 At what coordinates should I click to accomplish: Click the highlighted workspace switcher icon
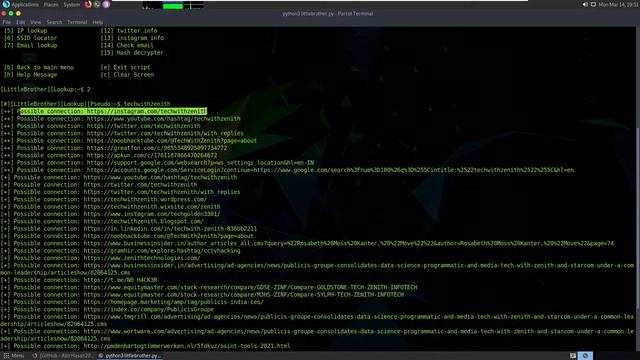click(x=585, y=356)
